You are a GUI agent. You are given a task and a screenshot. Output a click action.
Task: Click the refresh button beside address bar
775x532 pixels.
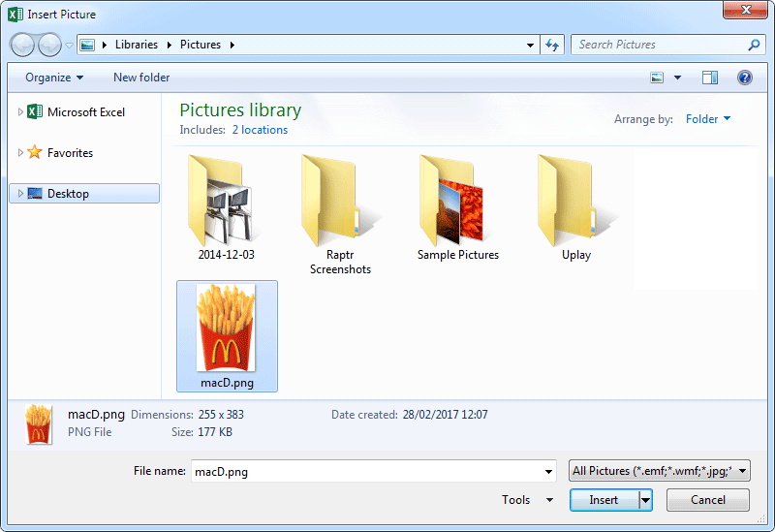coord(552,45)
